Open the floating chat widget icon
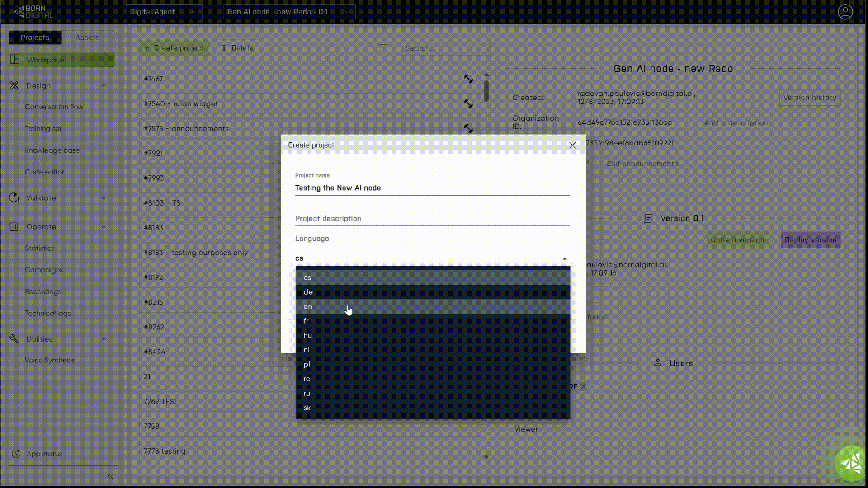Screen dimensions: 868x488 coord(850,464)
